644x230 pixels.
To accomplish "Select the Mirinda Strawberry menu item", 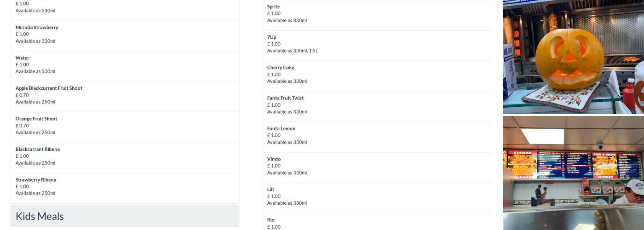I will [37, 28].
